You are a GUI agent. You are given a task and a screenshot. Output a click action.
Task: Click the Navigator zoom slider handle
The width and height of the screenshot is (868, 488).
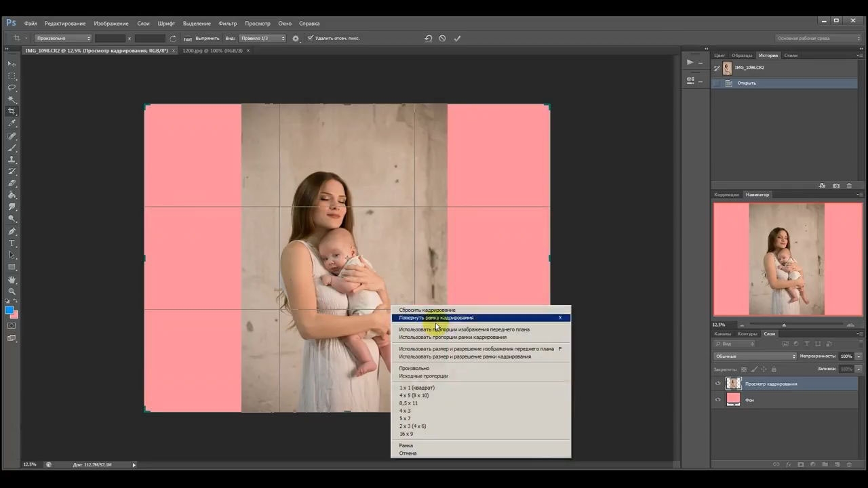pos(785,325)
